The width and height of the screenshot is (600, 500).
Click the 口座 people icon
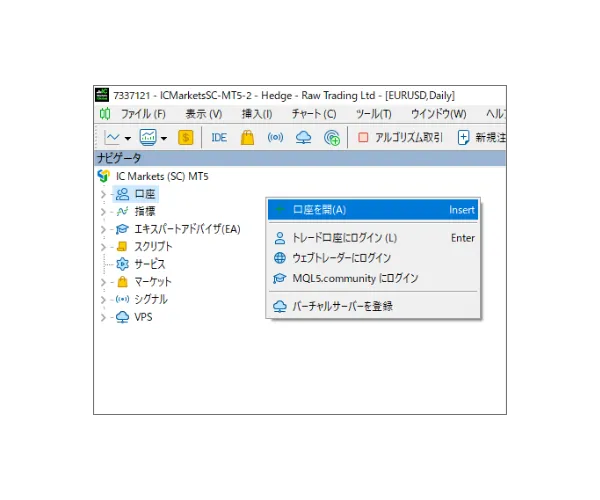[122, 194]
